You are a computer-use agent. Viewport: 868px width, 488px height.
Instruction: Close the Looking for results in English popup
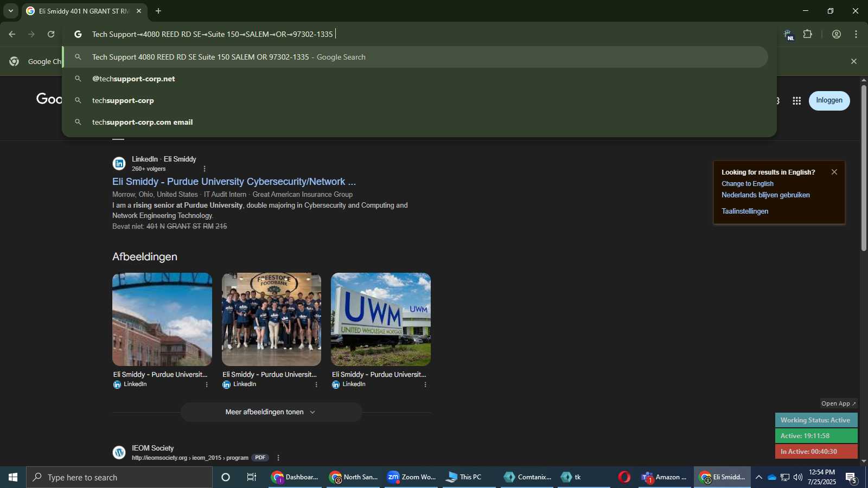coord(834,172)
